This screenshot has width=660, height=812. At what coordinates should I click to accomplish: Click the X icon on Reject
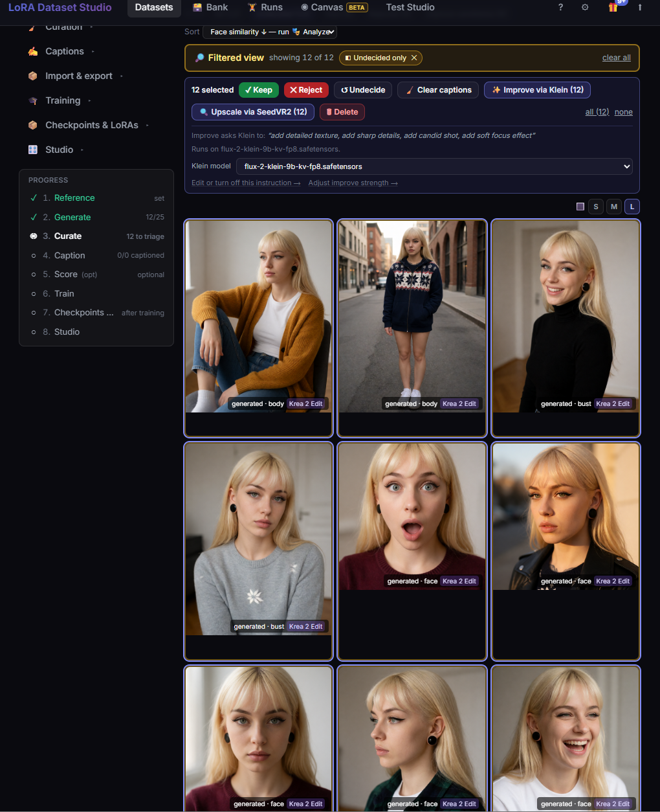point(294,90)
